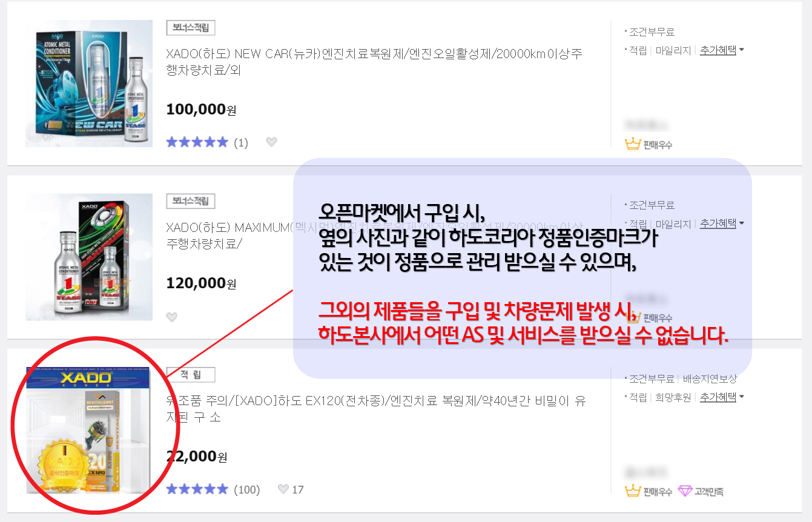Screen dimensions: 812x522
Task: Expand 추가혜택 dropdown on NEW CAR item
Action: 722,50
